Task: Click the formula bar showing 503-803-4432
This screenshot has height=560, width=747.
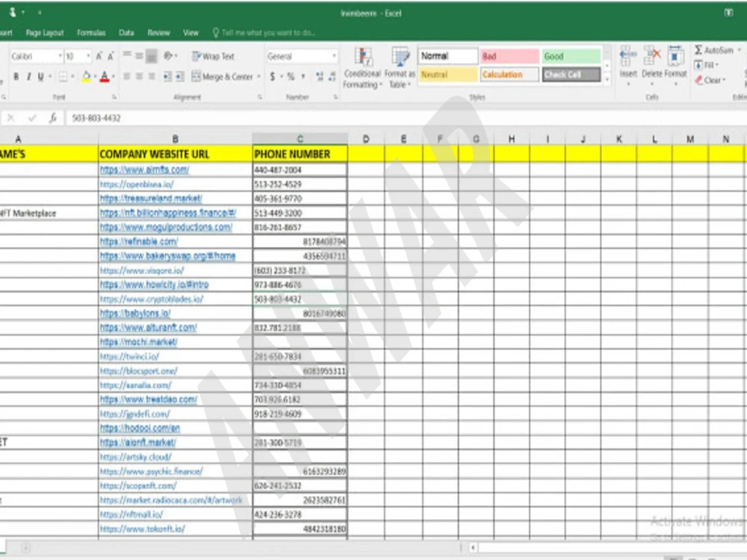Action: pyautogui.click(x=405, y=118)
